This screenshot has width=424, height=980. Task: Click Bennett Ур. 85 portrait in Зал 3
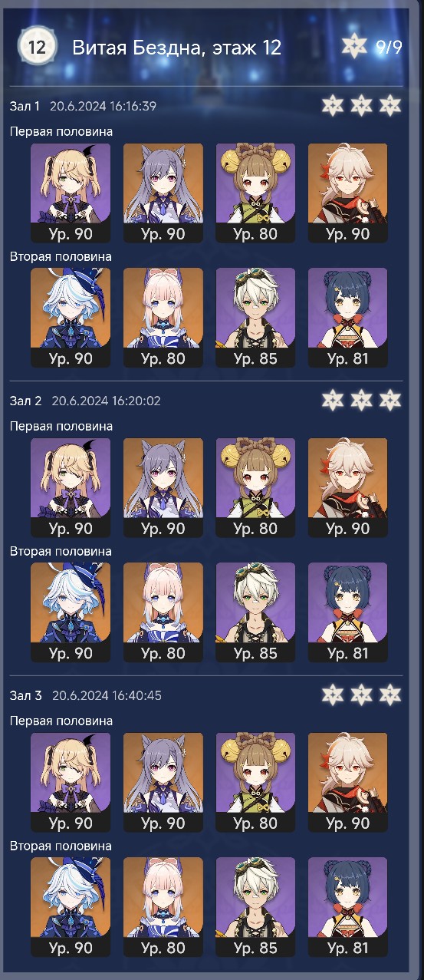pyautogui.click(x=255, y=907)
